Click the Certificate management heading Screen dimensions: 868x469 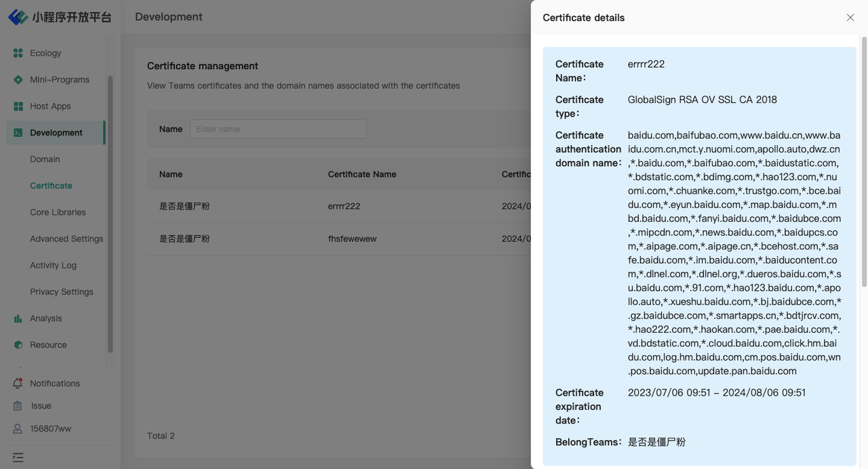click(x=203, y=66)
